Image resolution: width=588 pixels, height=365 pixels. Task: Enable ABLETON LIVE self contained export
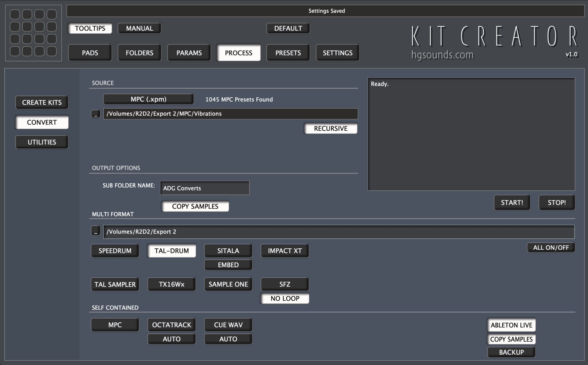pyautogui.click(x=511, y=325)
